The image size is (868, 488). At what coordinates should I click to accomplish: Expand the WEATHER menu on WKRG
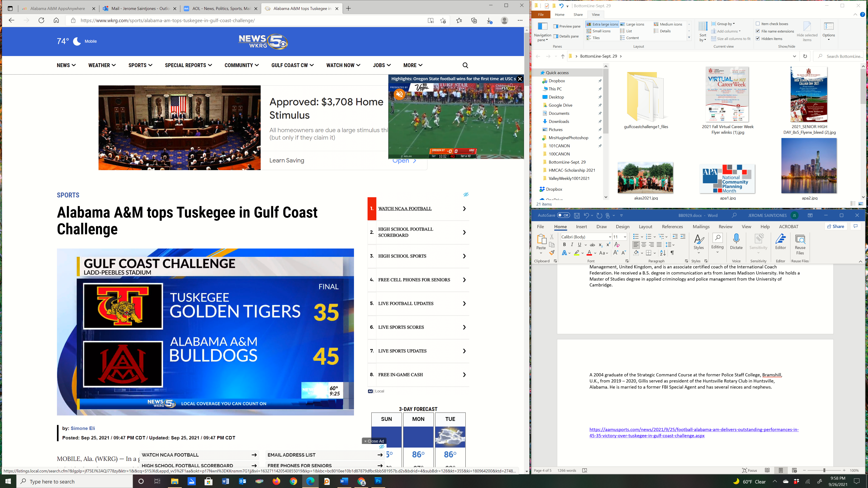(x=102, y=65)
